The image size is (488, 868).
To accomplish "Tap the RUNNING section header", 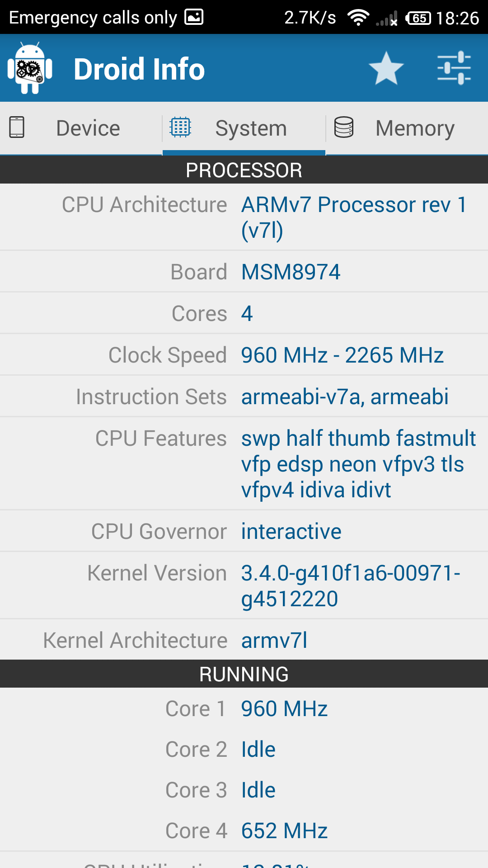I will pyautogui.click(x=244, y=674).
